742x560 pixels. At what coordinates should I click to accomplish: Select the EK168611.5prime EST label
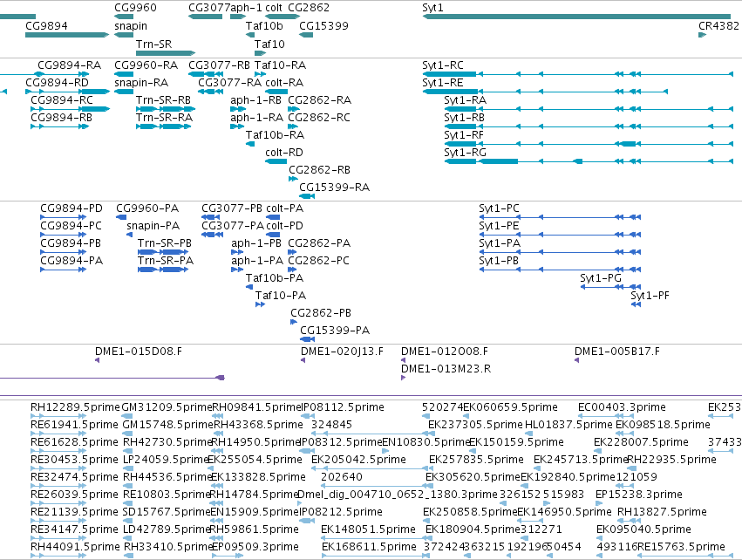click(x=369, y=547)
